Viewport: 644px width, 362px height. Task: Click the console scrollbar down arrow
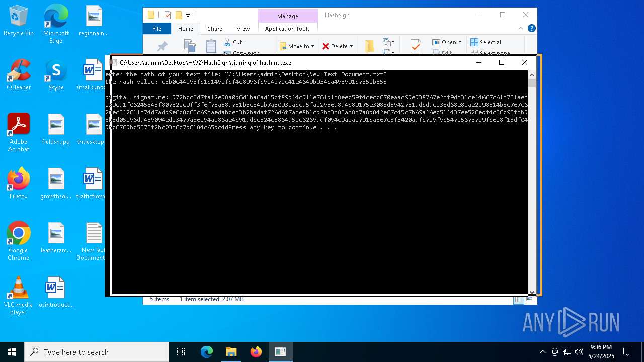[532, 292]
